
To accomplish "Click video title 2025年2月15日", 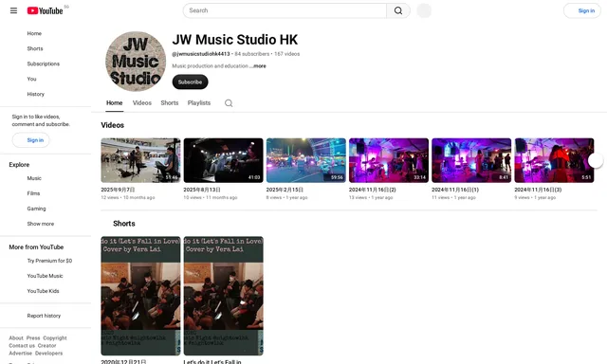I will [x=285, y=190].
